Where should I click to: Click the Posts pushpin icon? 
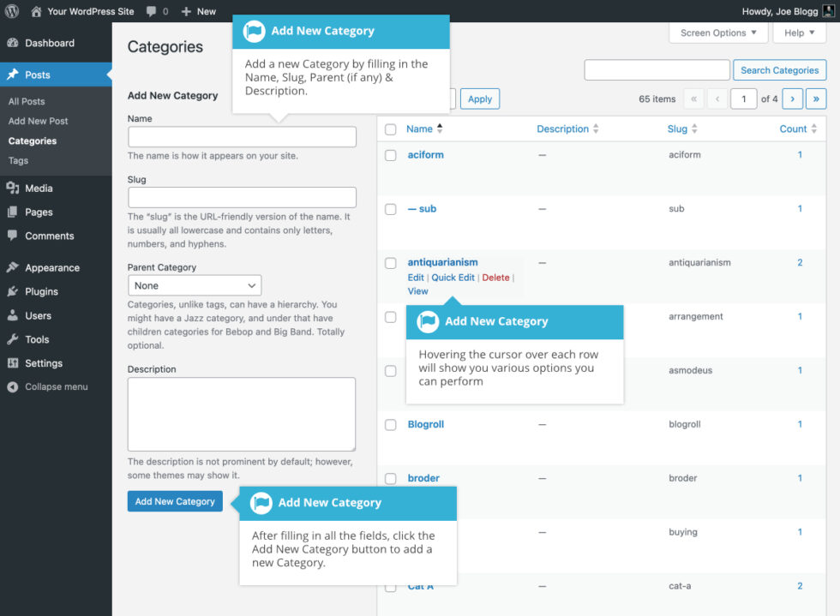pos(13,75)
